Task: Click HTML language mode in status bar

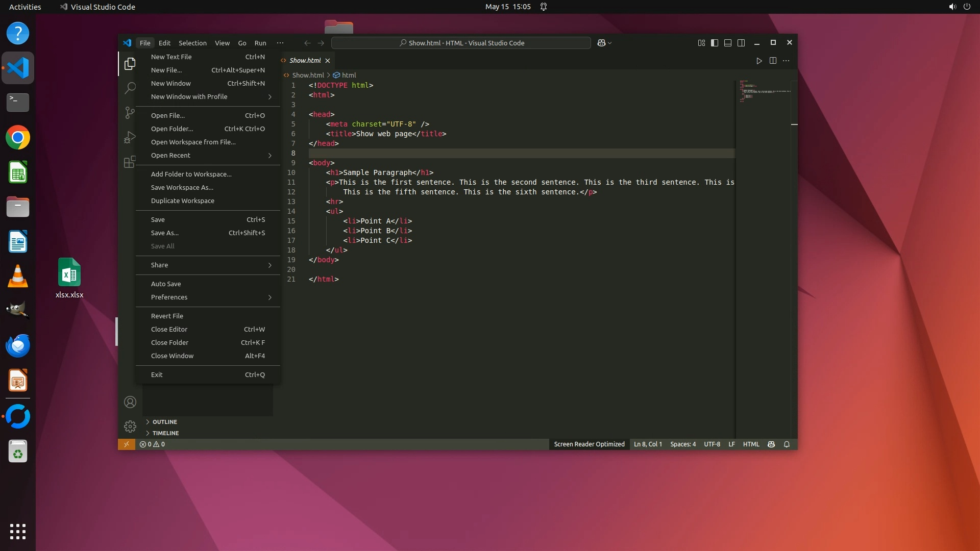Action: click(751, 444)
